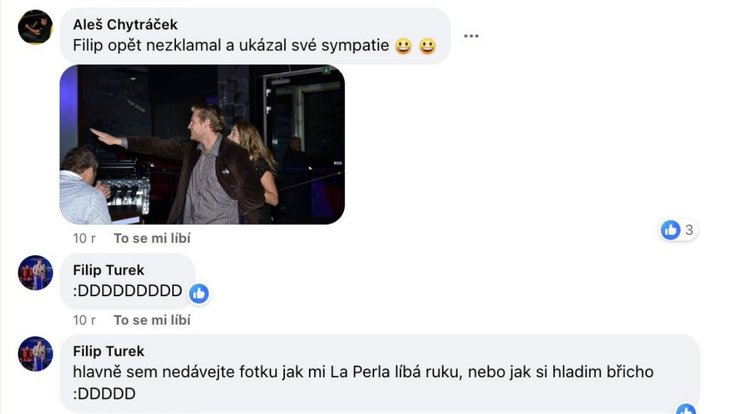
Task: Click the Aleš Chytráček name link
Action: (126, 22)
